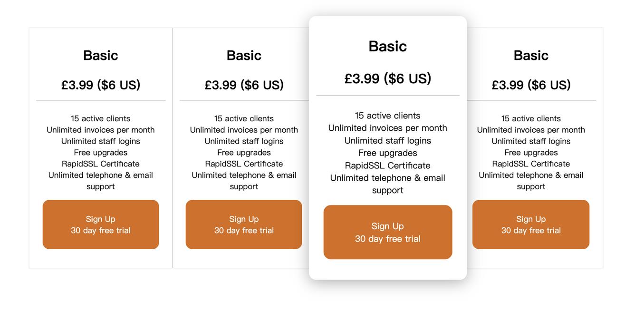Click "Free upgrades" in the last card
The height and width of the screenshot is (331, 644).
click(x=531, y=153)
